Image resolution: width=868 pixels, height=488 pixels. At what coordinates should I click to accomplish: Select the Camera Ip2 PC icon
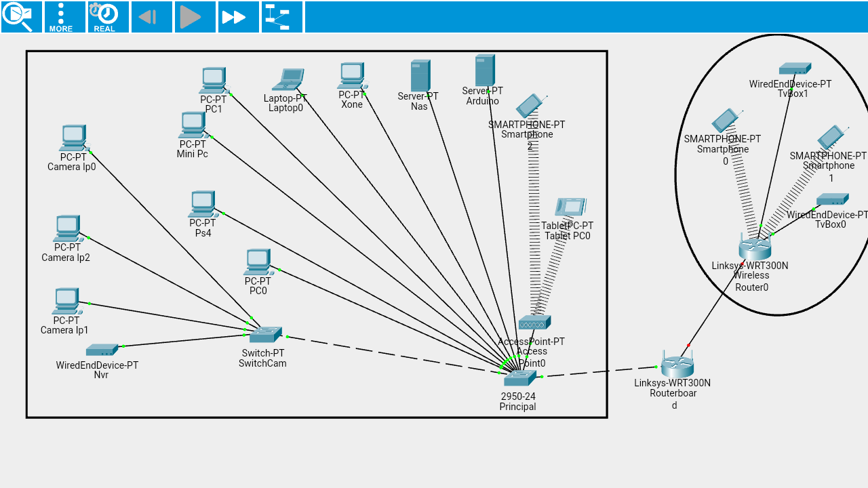pos(67,228)
